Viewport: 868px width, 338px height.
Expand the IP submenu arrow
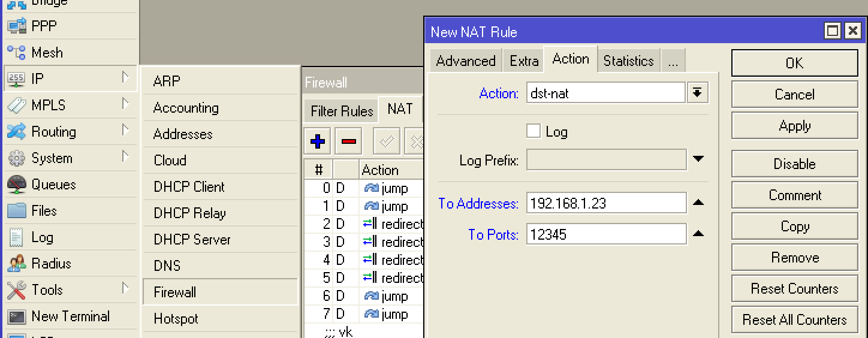(125, 77)
